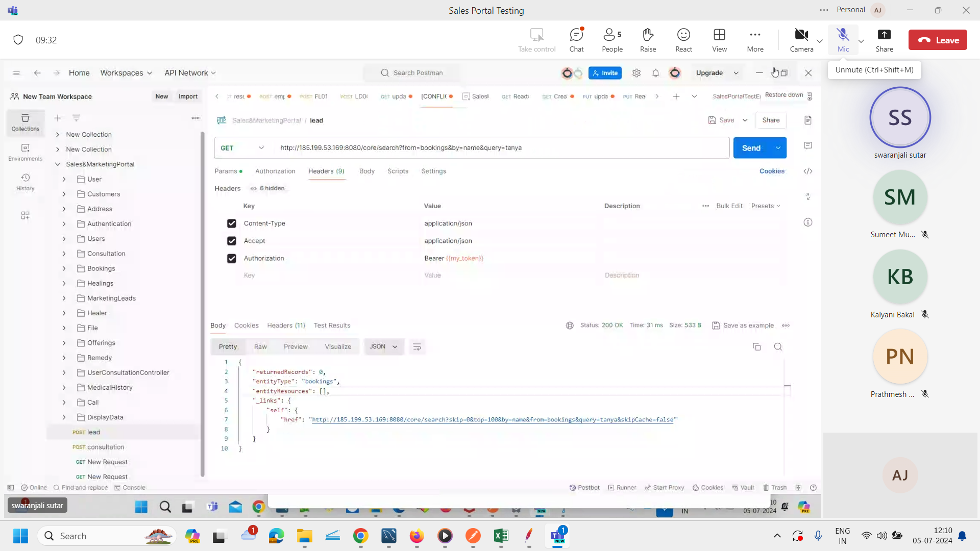The width and height of the screenshot is (980, 551).
Task: Show the People participants list
Action: 612,40
